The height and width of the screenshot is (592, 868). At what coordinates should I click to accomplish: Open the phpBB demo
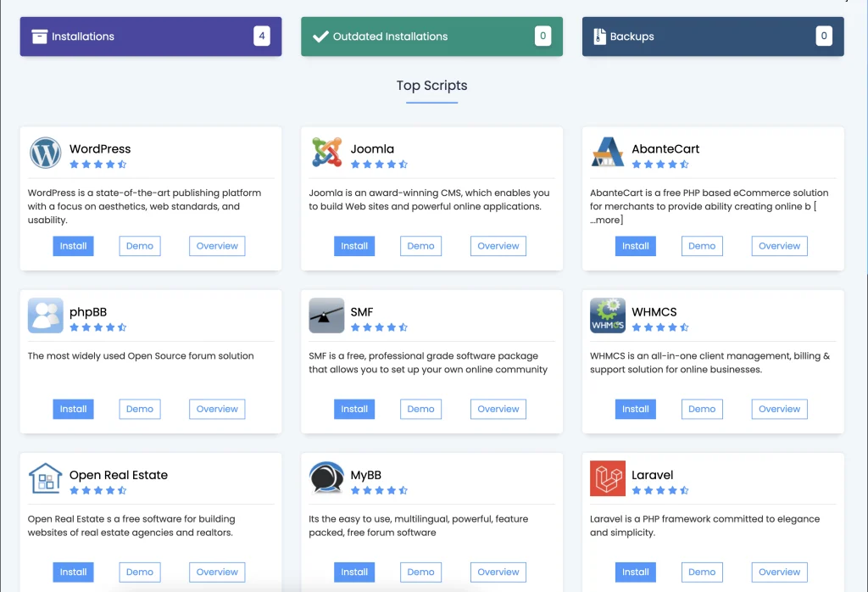click(140, 409)
